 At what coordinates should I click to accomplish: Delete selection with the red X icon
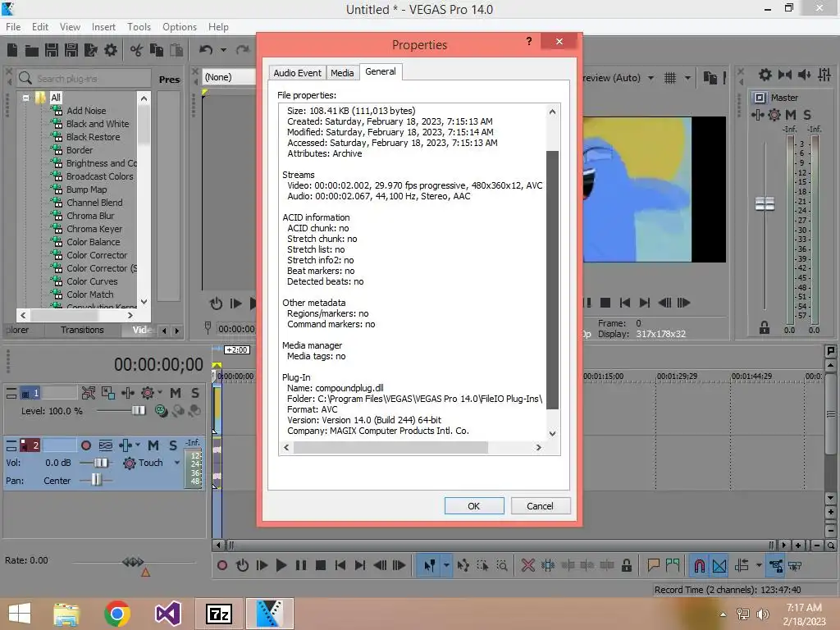[x=527, y=566]
